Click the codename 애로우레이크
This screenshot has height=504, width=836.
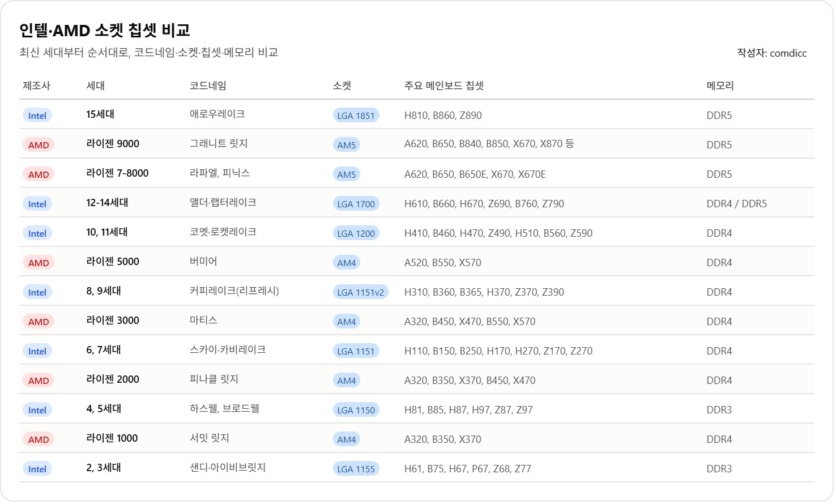pyautogui.click(x=217, y=114)
